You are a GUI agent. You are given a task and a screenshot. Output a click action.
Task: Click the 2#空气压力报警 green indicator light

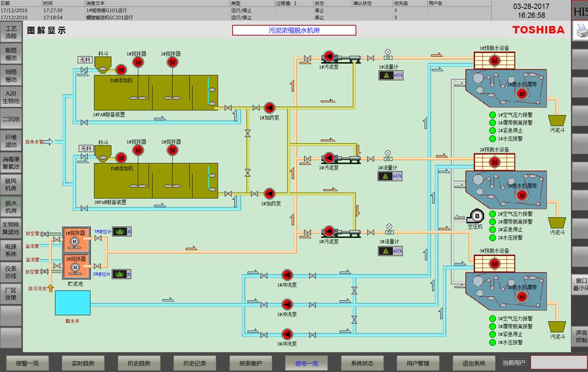[492, 214]
